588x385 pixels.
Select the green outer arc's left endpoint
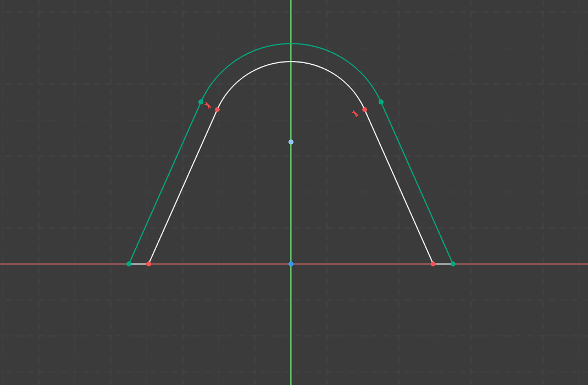[201, 102]
